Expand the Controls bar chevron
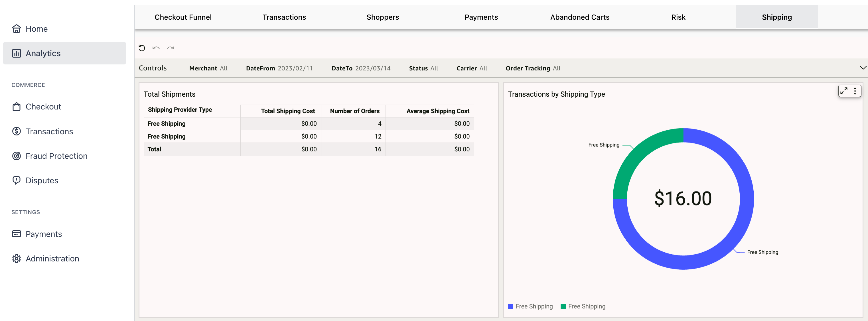The width and height of the screenshot is (868, 321). (863, 68)
